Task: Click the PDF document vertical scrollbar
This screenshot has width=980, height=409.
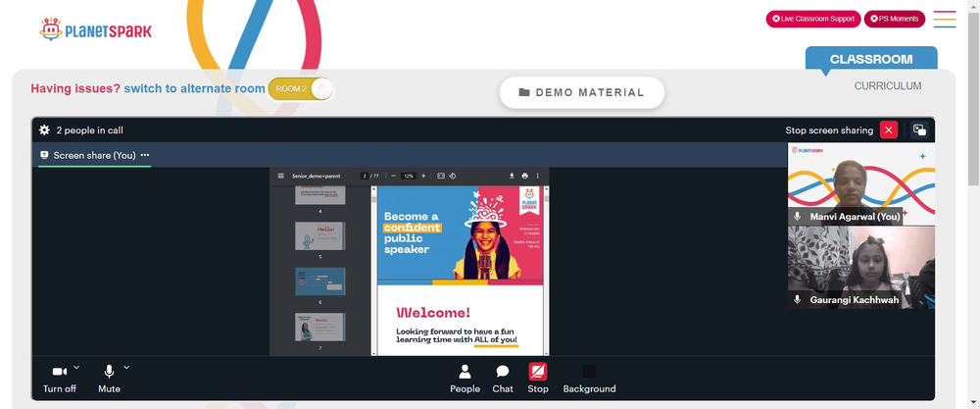Action: point(546,271)
